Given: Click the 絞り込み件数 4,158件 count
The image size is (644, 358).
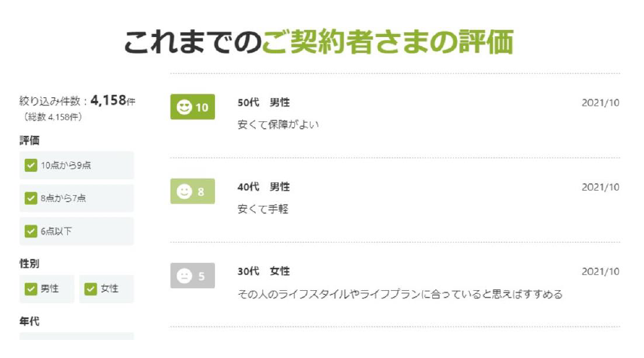Looking at the screenshot, I should 78,100.
